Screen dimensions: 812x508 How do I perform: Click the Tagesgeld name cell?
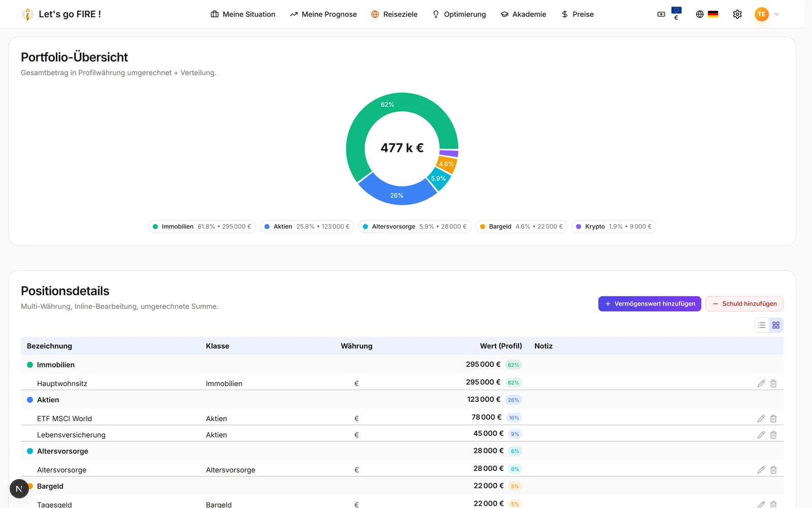54,504
